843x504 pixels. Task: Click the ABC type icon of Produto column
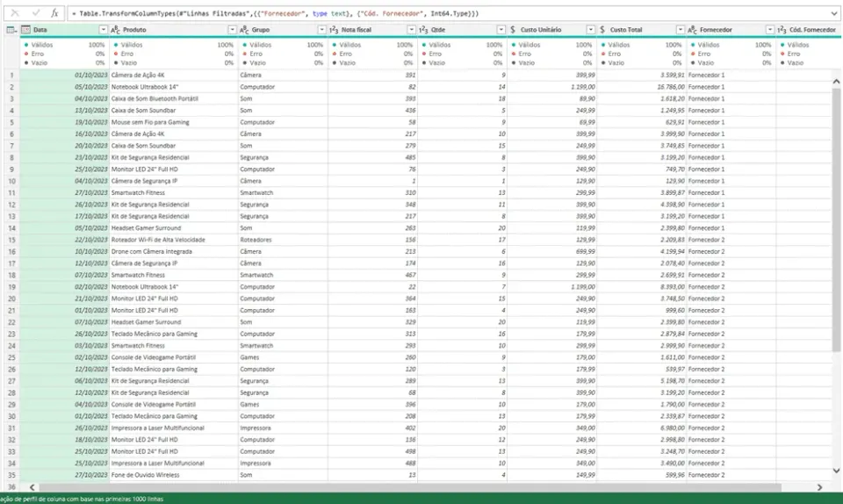click(x=116, y=30)
